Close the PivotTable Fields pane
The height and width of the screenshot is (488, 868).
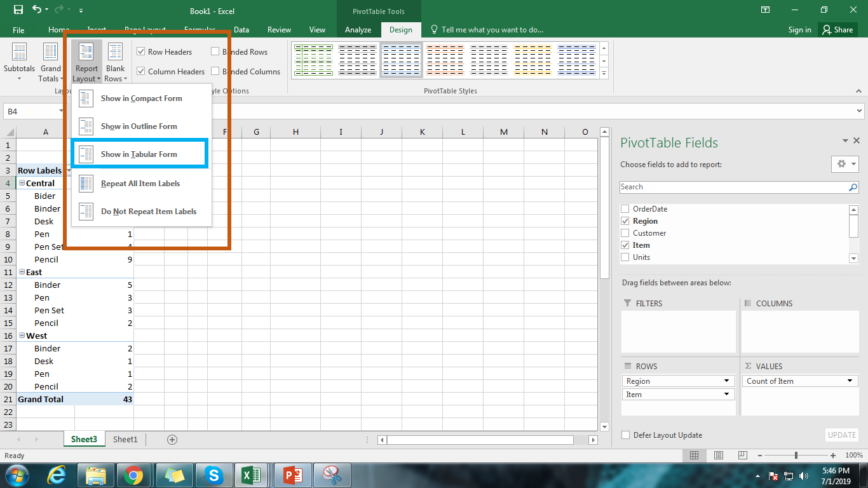pyautogui.click(x=857, y=141)
